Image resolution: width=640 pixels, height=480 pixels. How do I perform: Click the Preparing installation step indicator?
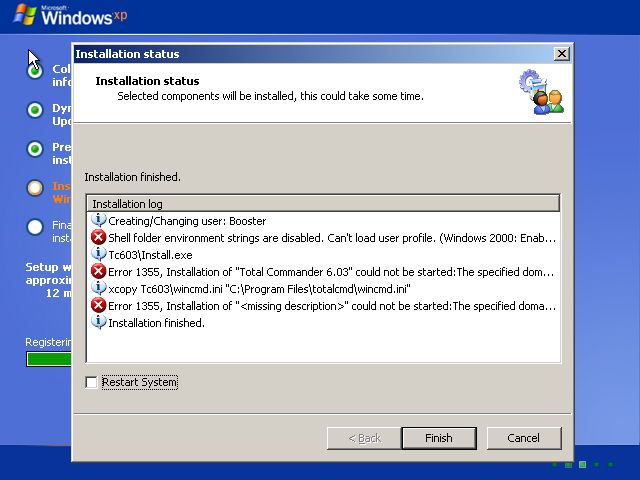(x=35, y=149)
